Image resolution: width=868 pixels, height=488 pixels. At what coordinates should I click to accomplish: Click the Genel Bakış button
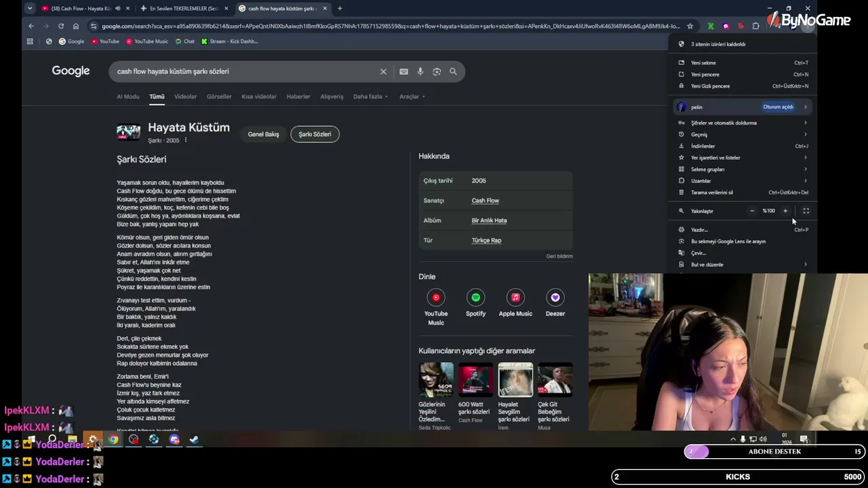pyautogui.click(x=263, y=134)
